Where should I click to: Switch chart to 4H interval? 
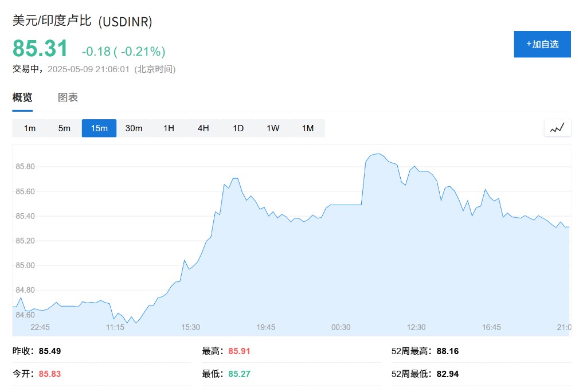(x=204, y=128)
